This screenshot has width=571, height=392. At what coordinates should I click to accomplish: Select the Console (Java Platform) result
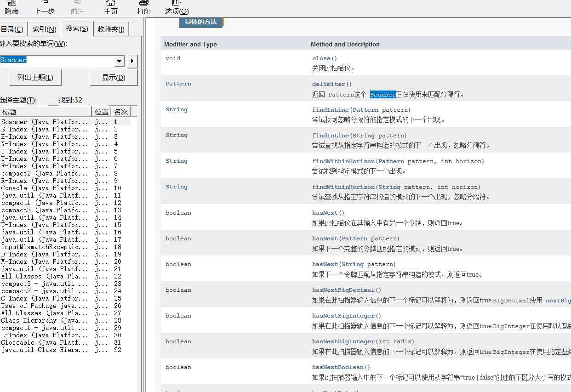click(x=44, y=188)
